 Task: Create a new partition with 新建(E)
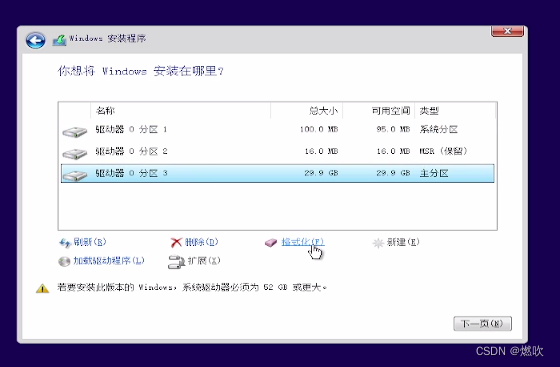coord(403,242)
